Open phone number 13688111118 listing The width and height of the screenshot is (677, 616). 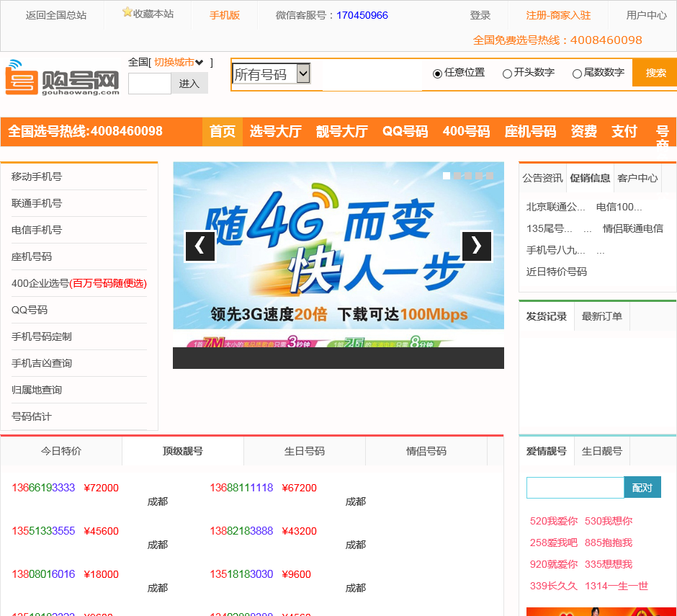[241, 488]
